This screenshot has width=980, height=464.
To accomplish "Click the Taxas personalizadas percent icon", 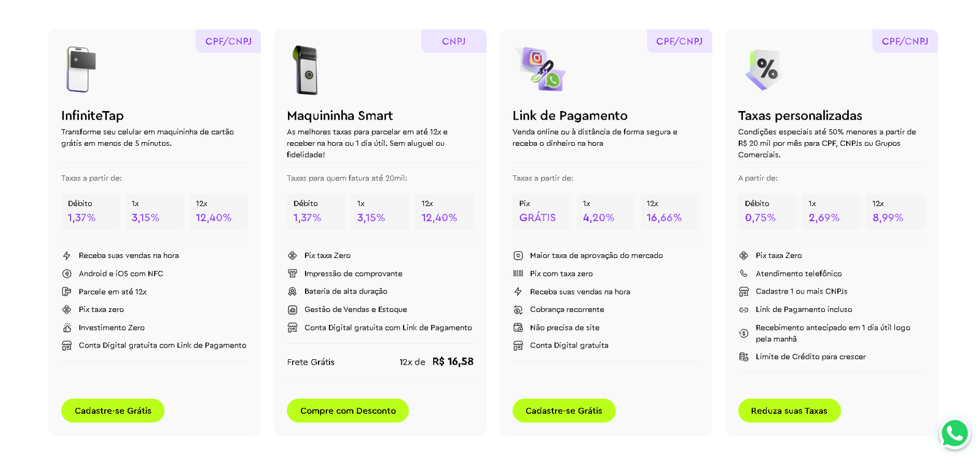I will 764,69.
